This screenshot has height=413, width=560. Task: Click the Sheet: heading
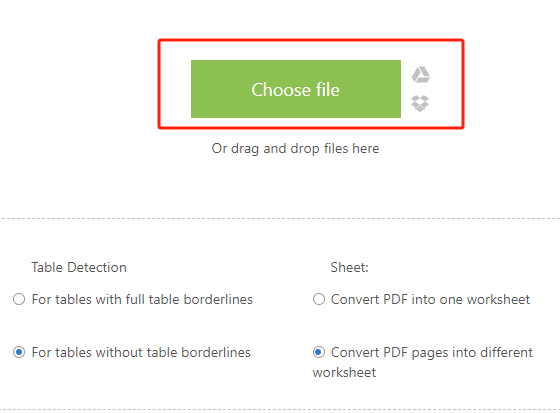[349, 267]
